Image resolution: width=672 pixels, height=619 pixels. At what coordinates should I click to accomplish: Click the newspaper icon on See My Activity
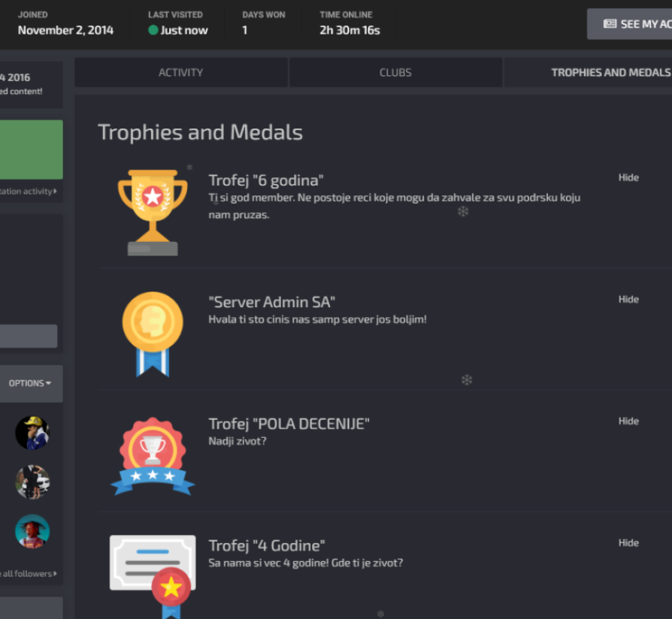pyautogui.click(x=610, y=24)
